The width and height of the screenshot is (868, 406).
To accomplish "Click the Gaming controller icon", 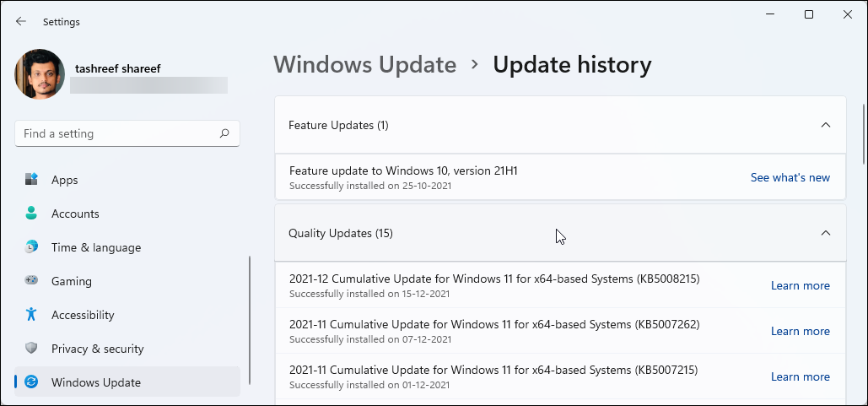I will pos(32,281).
